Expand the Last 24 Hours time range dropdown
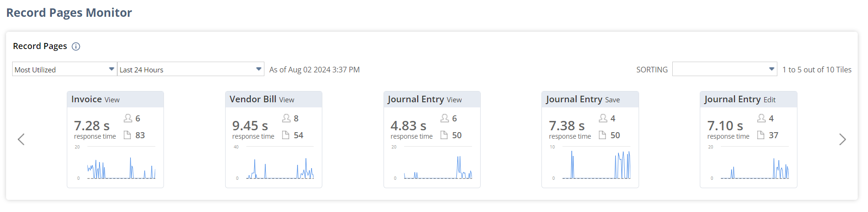The image size is (868, 212). (191, 69)
